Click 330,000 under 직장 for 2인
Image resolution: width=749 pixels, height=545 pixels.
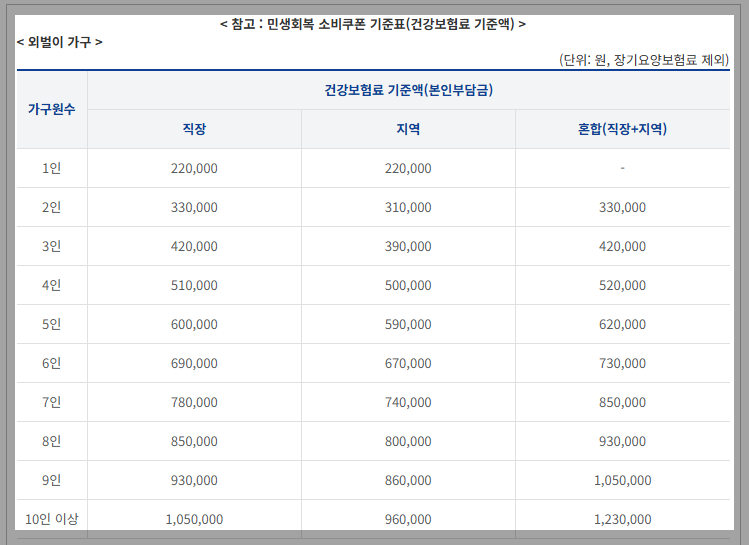coord(194,207)
